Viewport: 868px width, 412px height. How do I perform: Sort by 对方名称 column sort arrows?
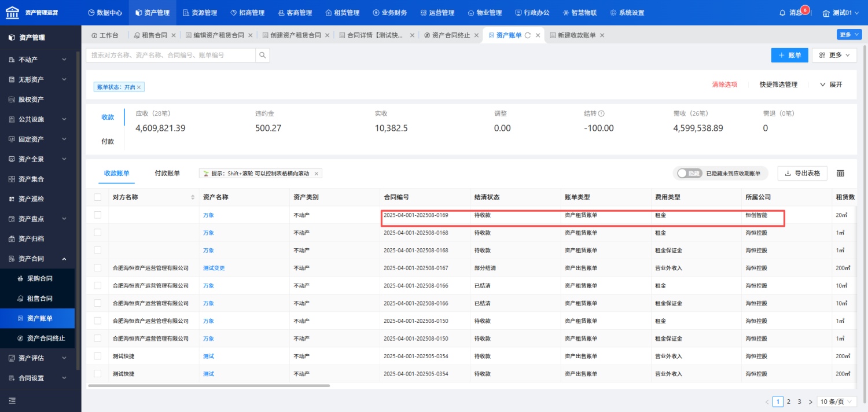click(193, 197)
